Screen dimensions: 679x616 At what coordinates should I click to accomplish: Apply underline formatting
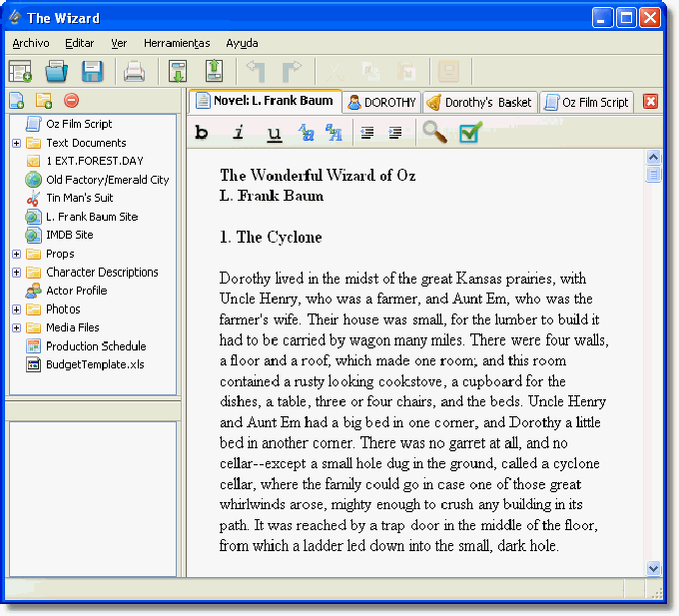tap(275, 134)
